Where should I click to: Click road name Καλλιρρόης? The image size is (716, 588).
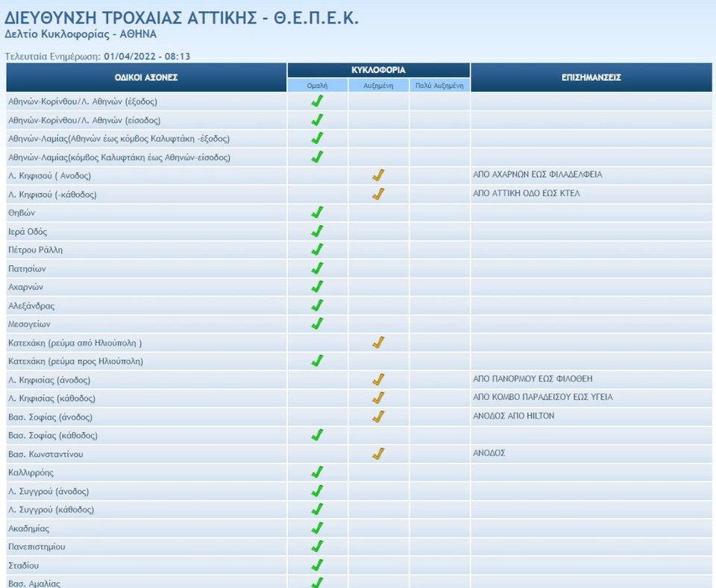[x=31, y=472]
